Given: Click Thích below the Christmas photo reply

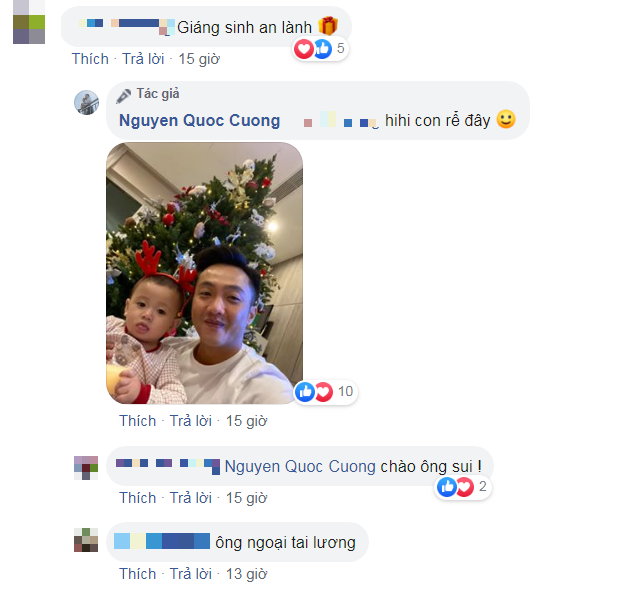Looking at the screenshot, I should point(137,421).
